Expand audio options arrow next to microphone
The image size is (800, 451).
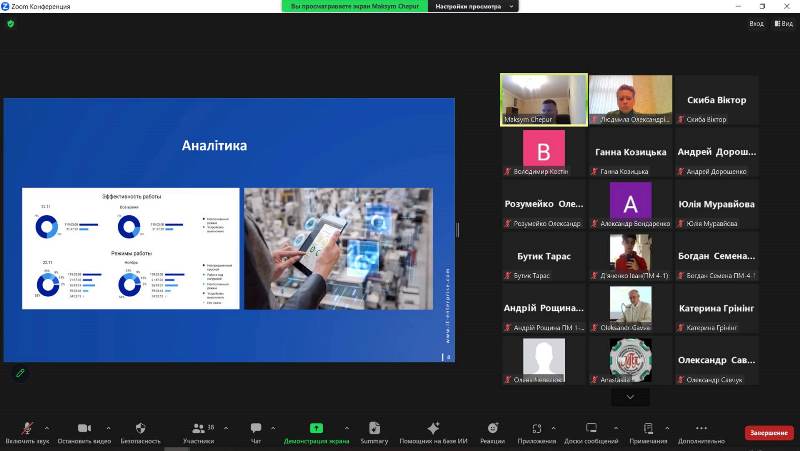click(x=47, y=428)
